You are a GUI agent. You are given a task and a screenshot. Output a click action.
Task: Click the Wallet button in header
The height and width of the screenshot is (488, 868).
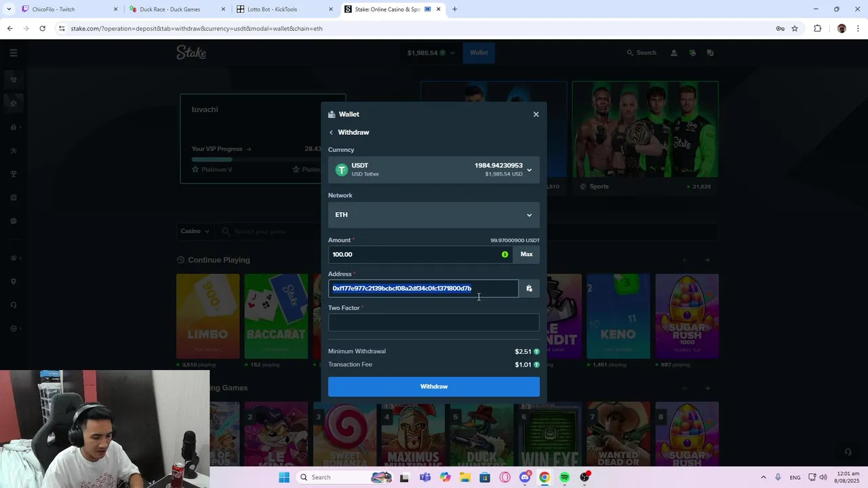coord(479,53)
